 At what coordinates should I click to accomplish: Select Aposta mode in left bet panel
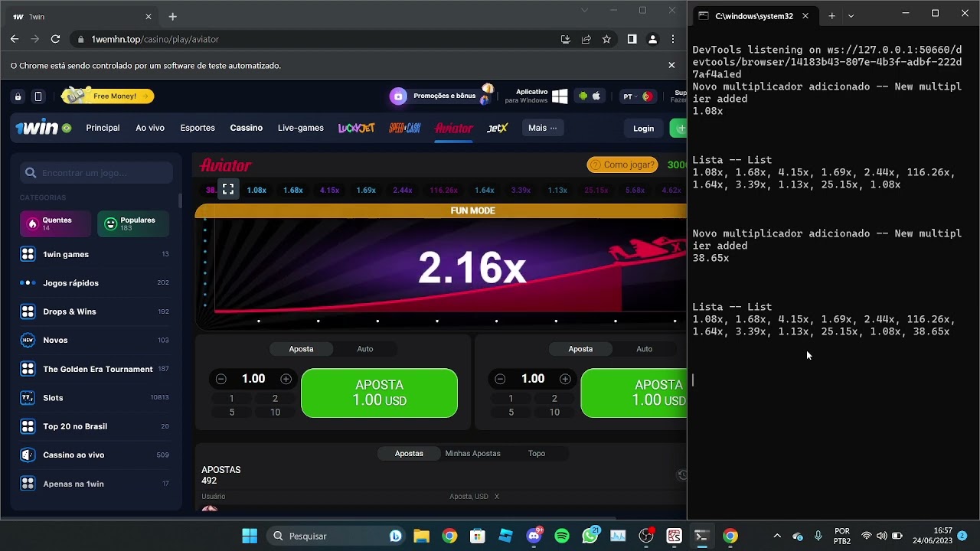pos(302,349)
